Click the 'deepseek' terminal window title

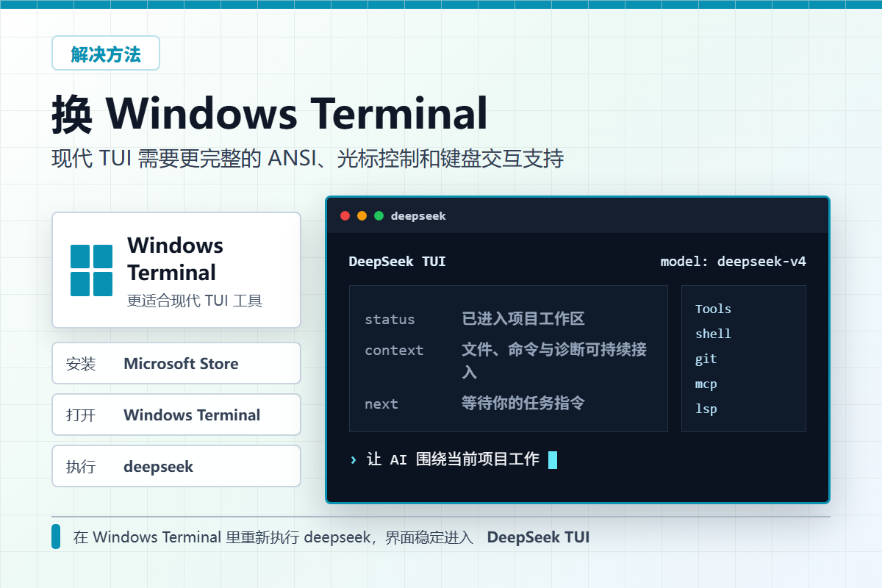[x=418, y=216]
